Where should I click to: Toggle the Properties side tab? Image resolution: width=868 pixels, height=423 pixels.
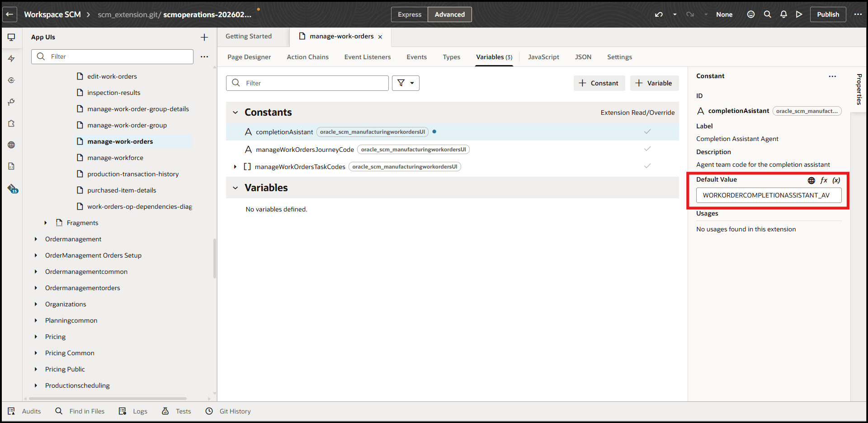[859, 89]
